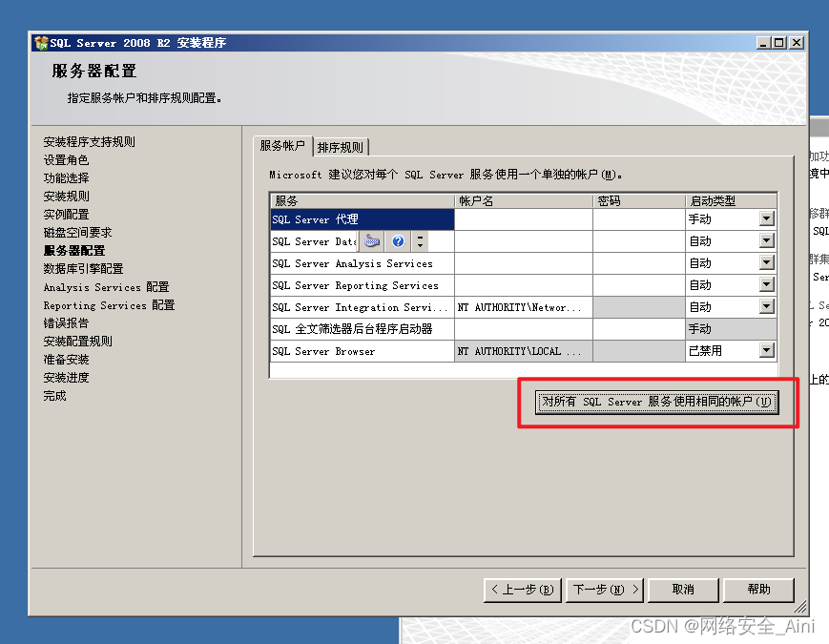This screenshot has width=829, height=644.
Task: Open startup type dropdown for Analysis Services
Action: (767, 262)
